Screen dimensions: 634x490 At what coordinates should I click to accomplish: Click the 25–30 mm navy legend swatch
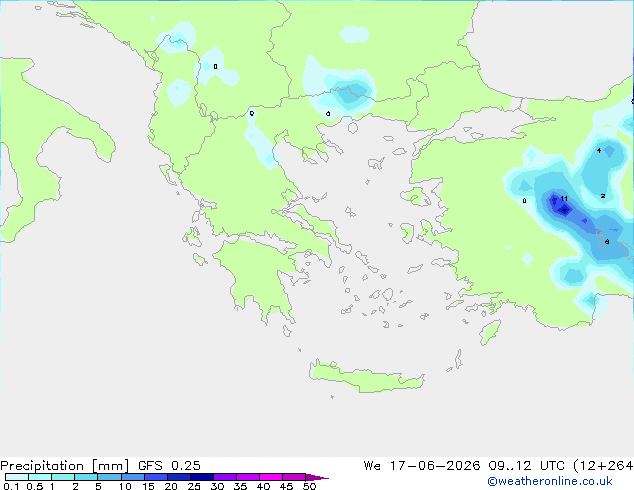pyautogui.click(x=201, y=477)
